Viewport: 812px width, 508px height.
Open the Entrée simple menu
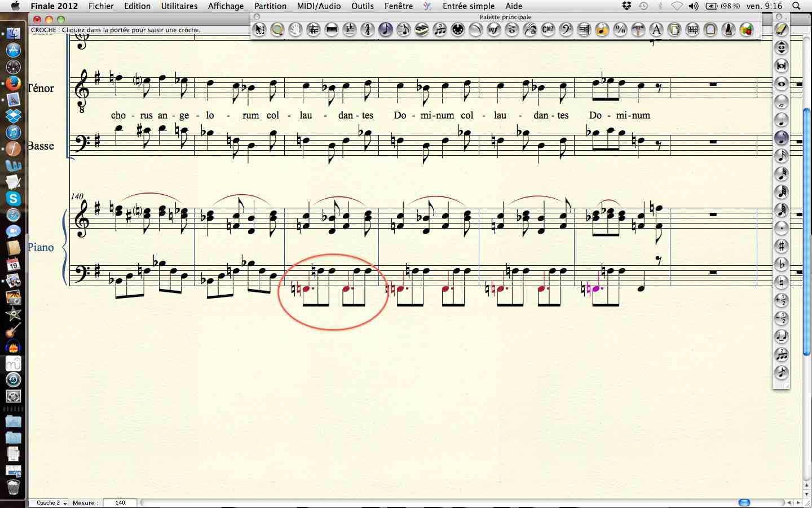coord(468,6)
